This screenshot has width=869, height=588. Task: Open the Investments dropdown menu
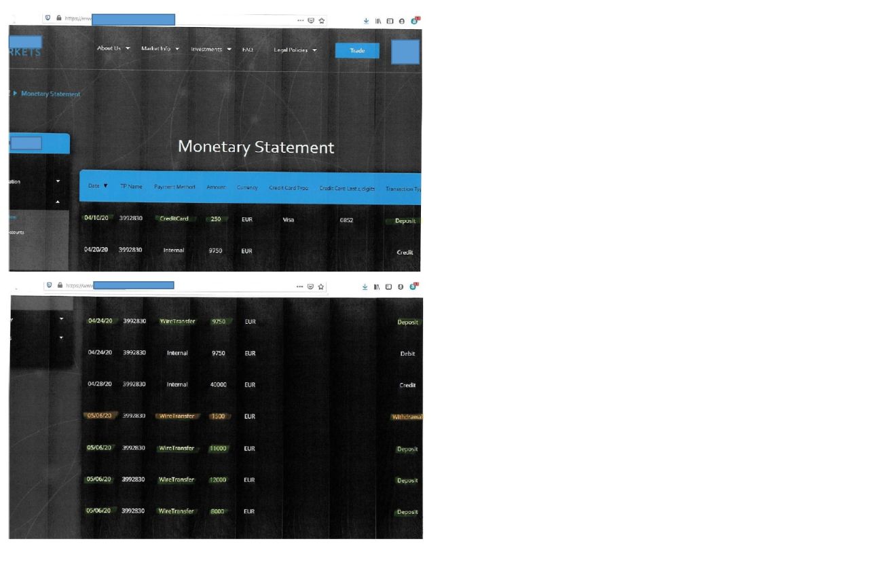tap(211, 49)
